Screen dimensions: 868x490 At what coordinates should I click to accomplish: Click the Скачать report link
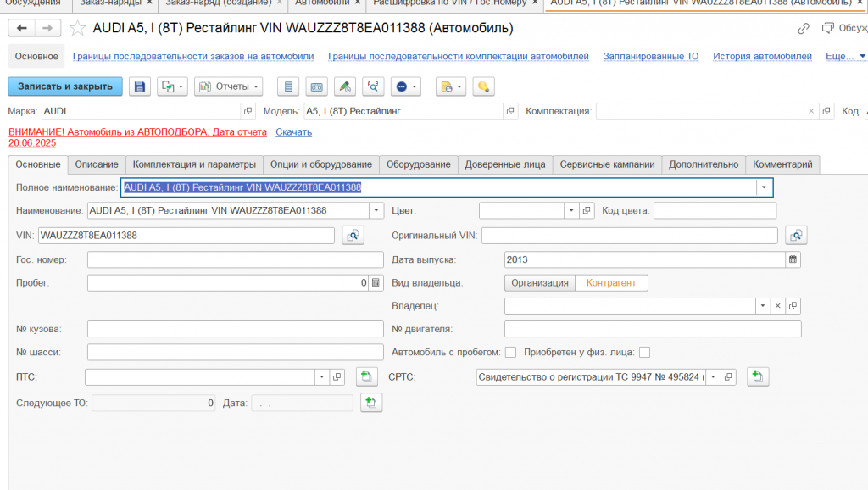(293, 132)
